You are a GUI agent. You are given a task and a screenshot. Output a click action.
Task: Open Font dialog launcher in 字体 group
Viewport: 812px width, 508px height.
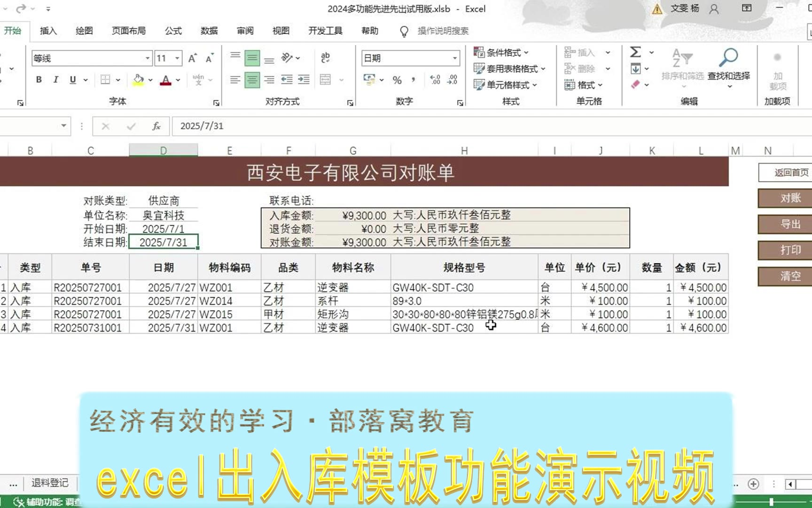216,103
